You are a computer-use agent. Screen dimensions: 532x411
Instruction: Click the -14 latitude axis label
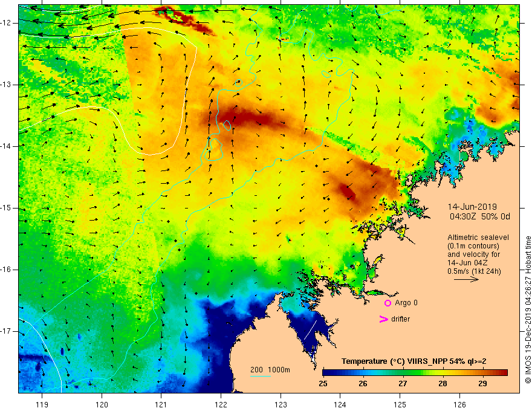point(6,146)
